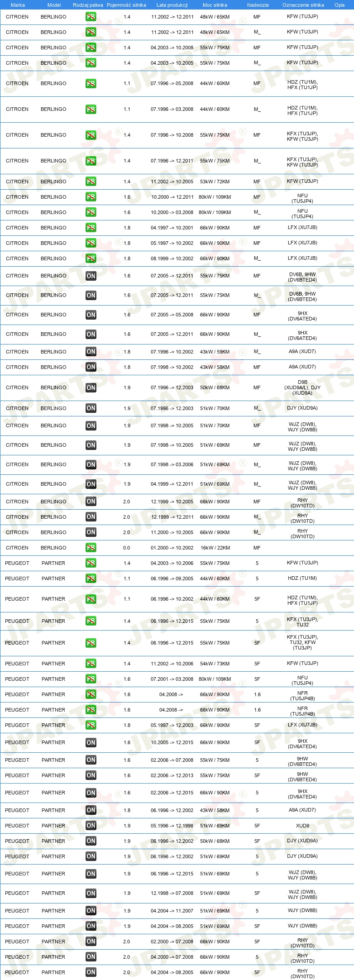Select the 04.1999 -> 12.2011 production years cell
The height and width of the screenshot is (980, 354).
(x=172, y=484)
